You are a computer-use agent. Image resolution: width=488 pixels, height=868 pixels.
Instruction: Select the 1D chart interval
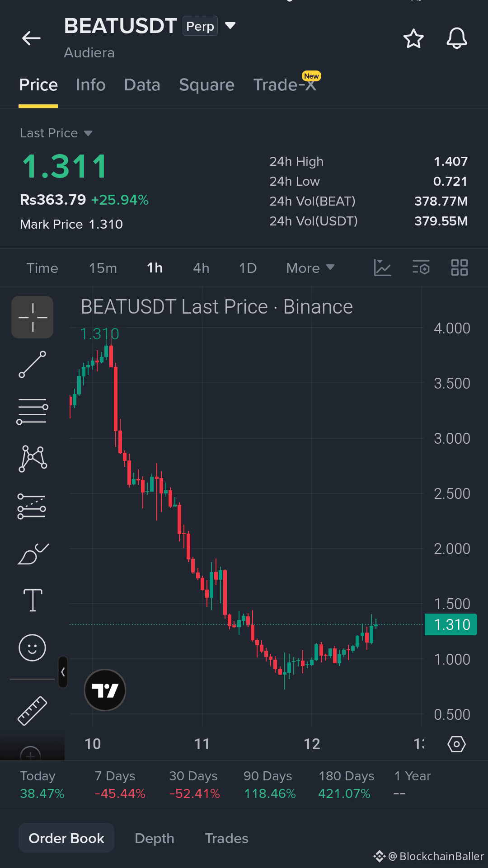248,268
